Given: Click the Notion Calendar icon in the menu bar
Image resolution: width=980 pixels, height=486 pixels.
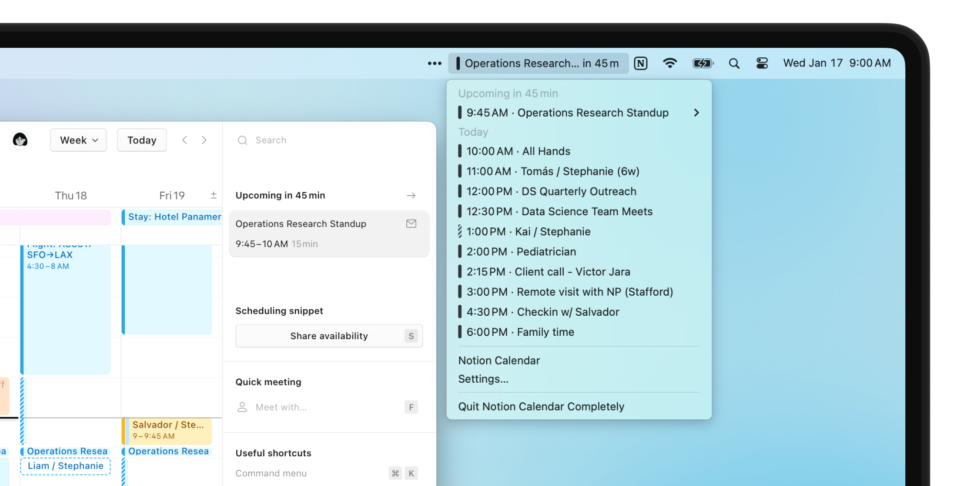Looking at the screenshot, I should 641,63.
